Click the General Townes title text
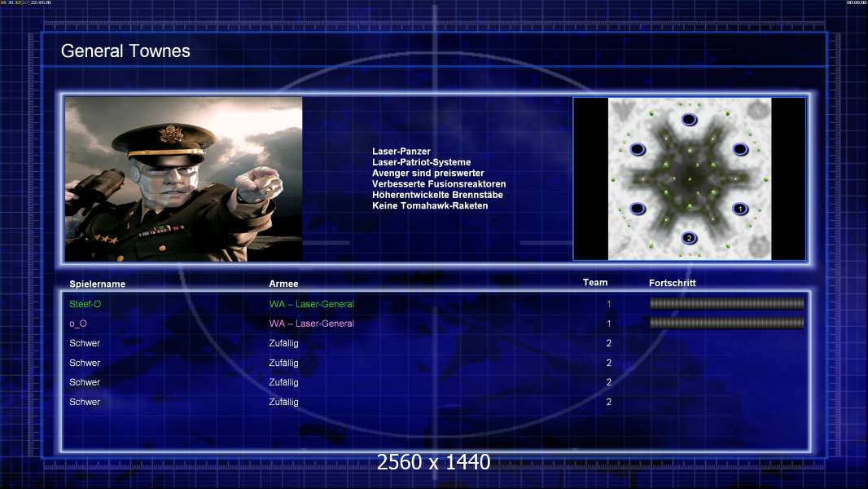This screenshot has width=868, height=489. click(125, 51)
